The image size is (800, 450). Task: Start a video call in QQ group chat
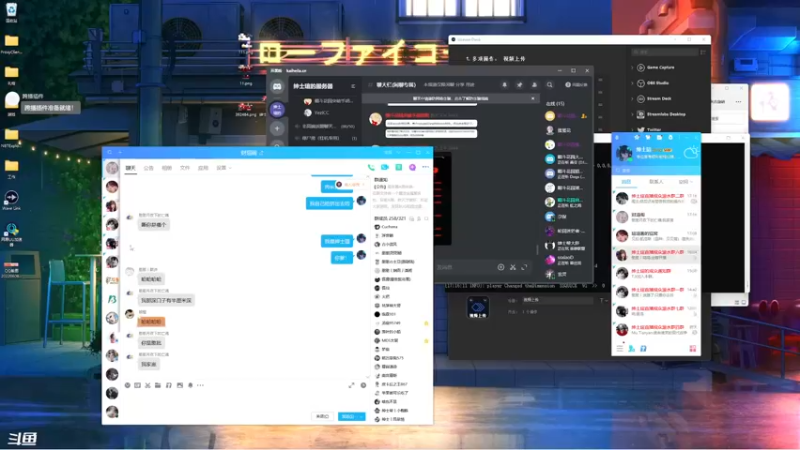pos(385,167)
